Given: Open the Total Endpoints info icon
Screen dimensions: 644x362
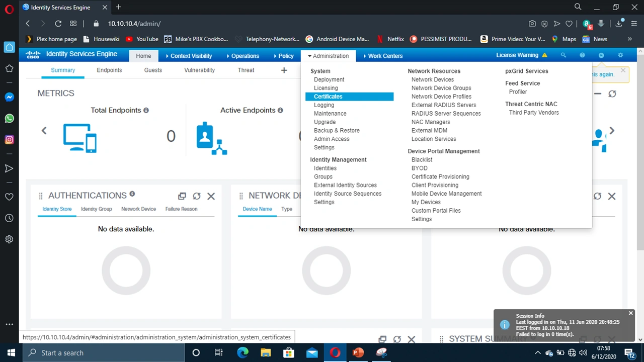Looking at the screenshot, I should [146, 110].
